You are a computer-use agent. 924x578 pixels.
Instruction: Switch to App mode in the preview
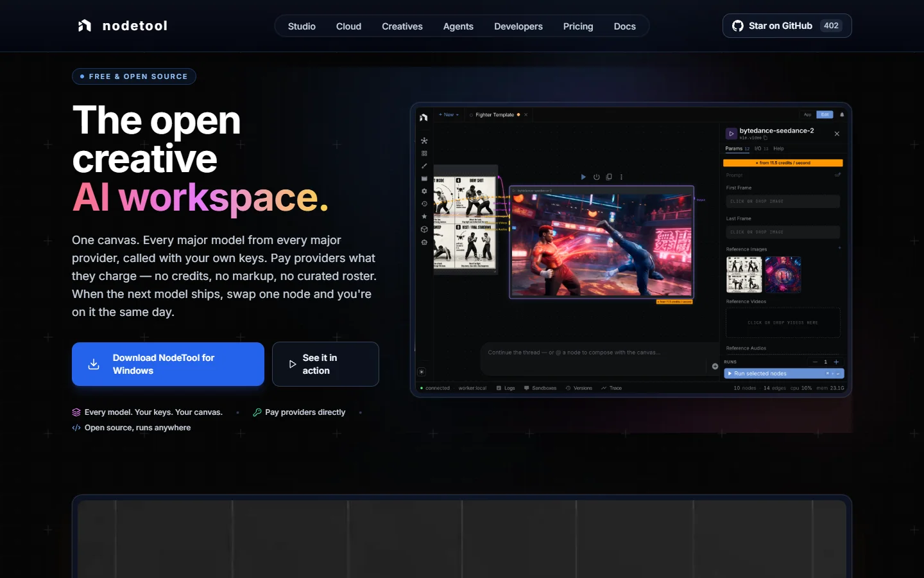tap(807, 114)
